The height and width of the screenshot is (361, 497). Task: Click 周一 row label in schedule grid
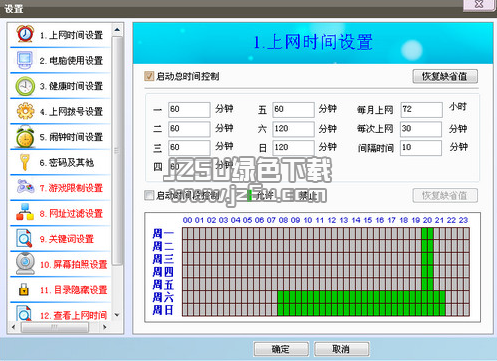[163, 233]
